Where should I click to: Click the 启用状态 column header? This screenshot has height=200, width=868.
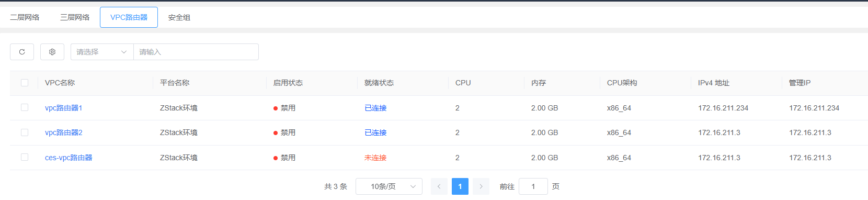tap(288, 83)
